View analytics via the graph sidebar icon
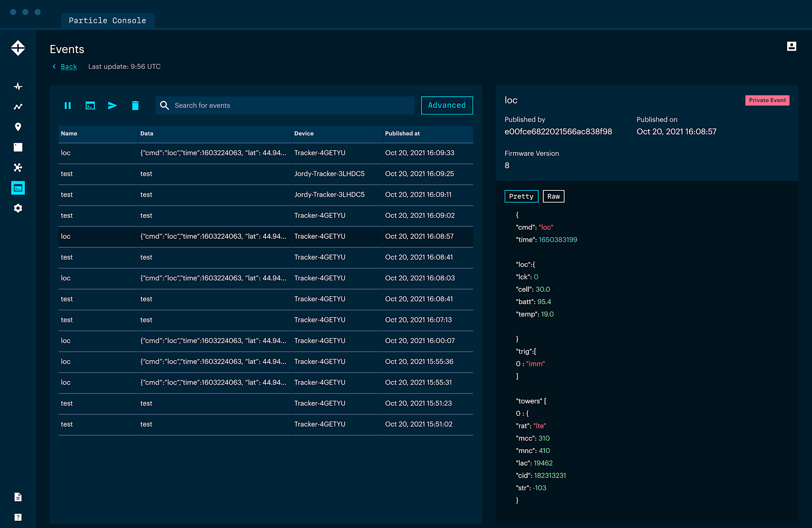The width and height of the screenshot is (812, 528). click(x=18, y=107)
